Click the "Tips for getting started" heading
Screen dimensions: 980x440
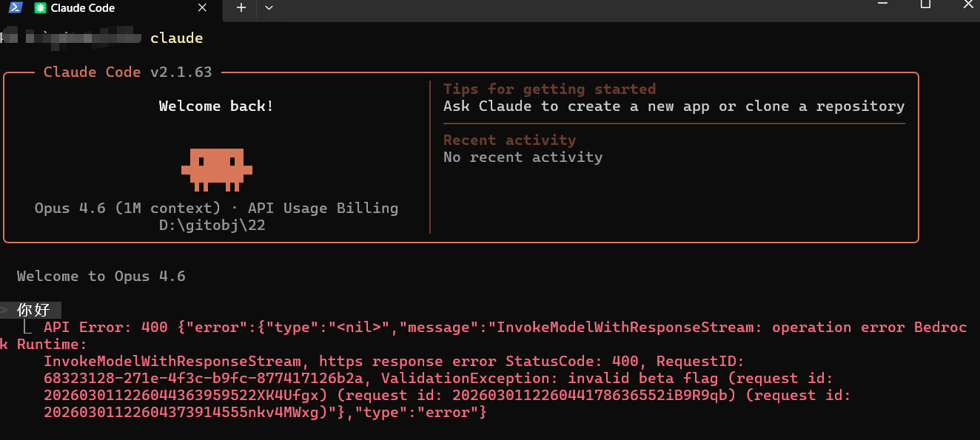point(549,89)
